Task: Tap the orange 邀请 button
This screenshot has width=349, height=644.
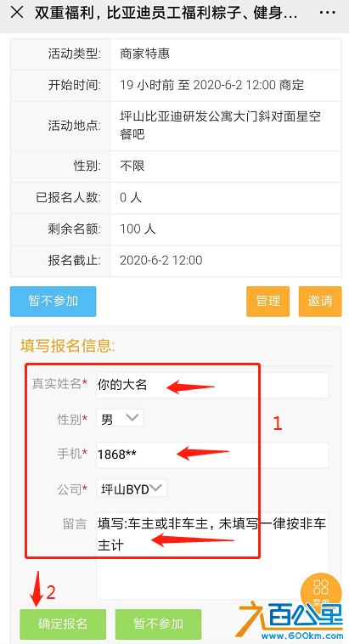Action: 320,302
